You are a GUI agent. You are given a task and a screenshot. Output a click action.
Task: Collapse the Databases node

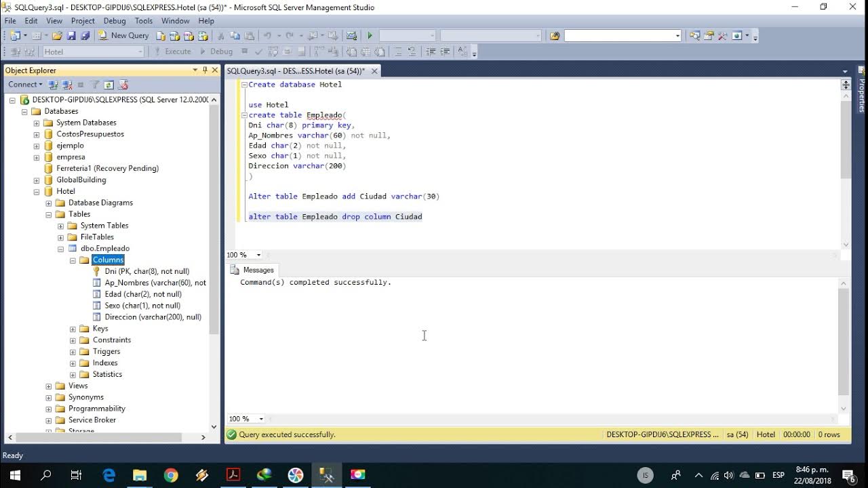24,111
